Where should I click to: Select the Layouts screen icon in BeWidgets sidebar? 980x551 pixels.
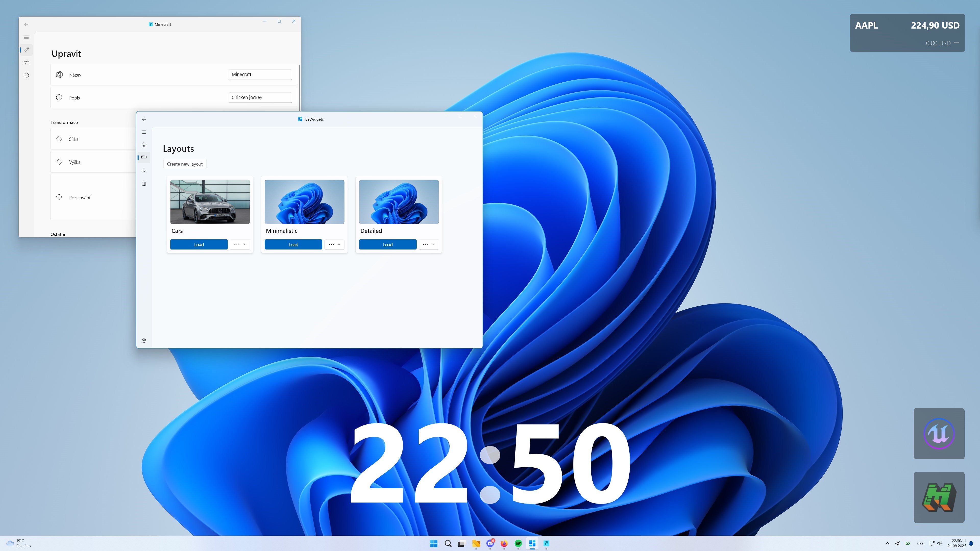point(144,157)
